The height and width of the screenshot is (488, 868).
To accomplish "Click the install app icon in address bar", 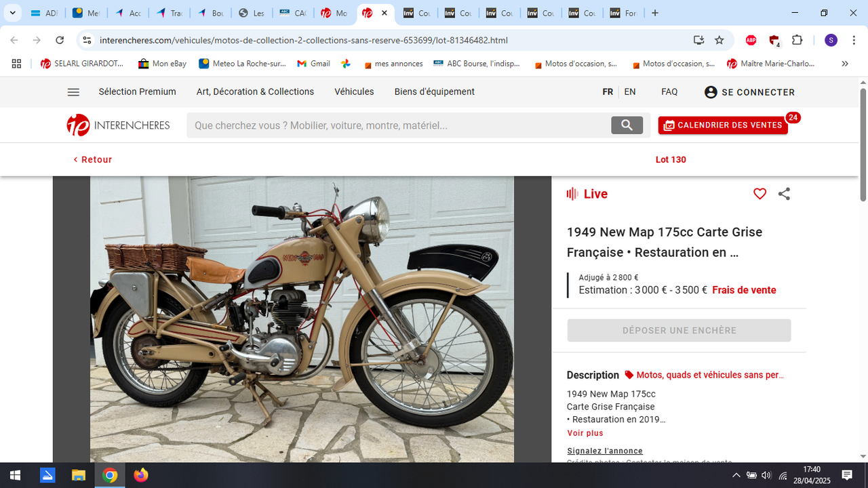I will (698, 40).
